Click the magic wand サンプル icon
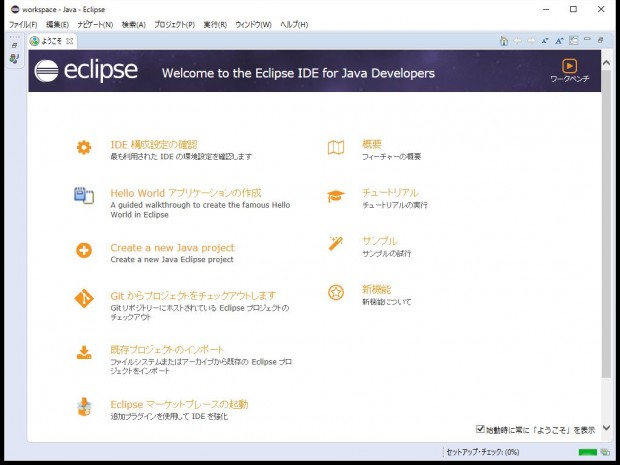This screenshot has height=465, width=620. point(336,243)
